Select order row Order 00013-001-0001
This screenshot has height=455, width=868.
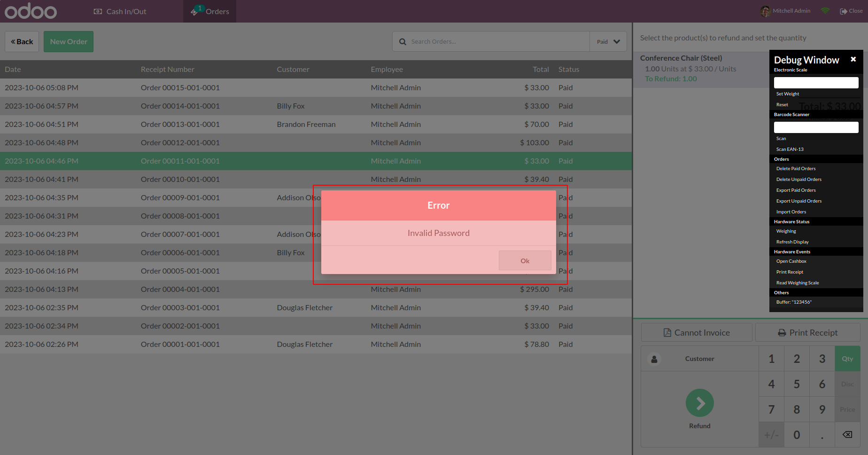tap(316, 124)
